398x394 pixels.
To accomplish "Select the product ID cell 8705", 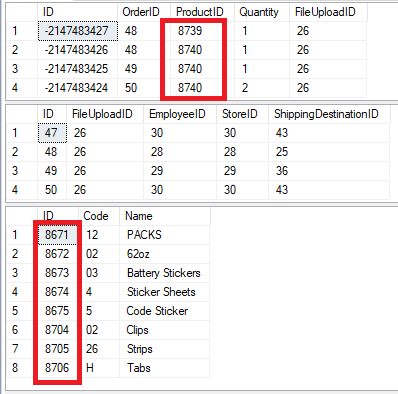I will (58, 349).
